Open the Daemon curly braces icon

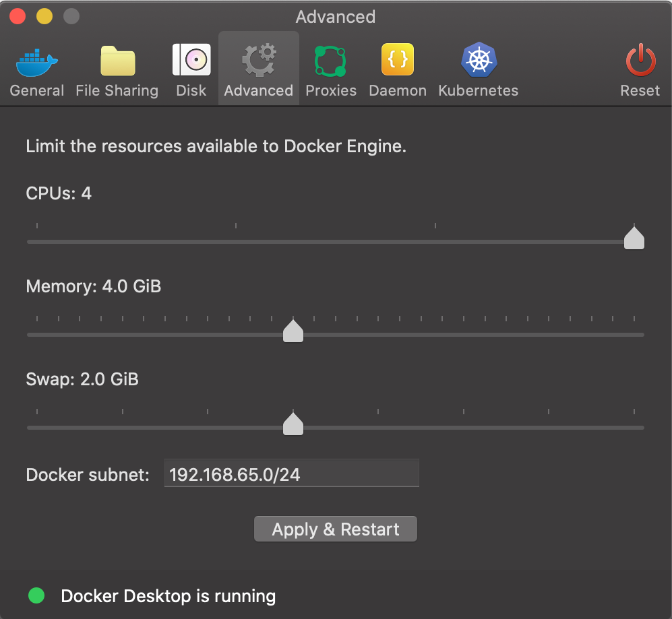pos(398,61)
